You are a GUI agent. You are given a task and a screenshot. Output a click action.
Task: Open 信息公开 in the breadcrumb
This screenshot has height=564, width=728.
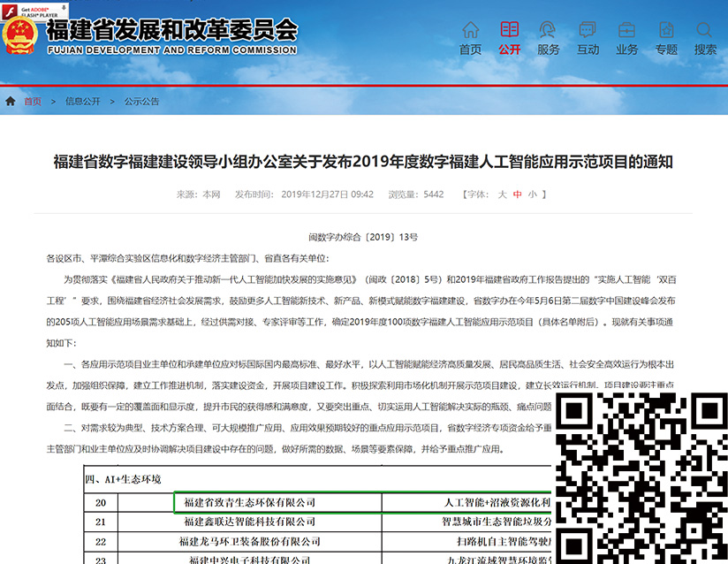82,102
